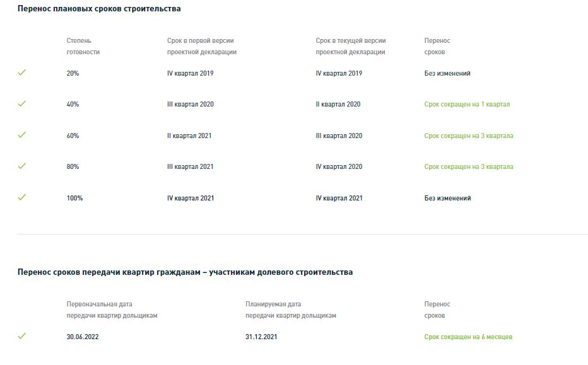Click 'Планируемая дата передачи квартир' column header
This screenshot has width=588, height=365.
[x=291, y=310]
